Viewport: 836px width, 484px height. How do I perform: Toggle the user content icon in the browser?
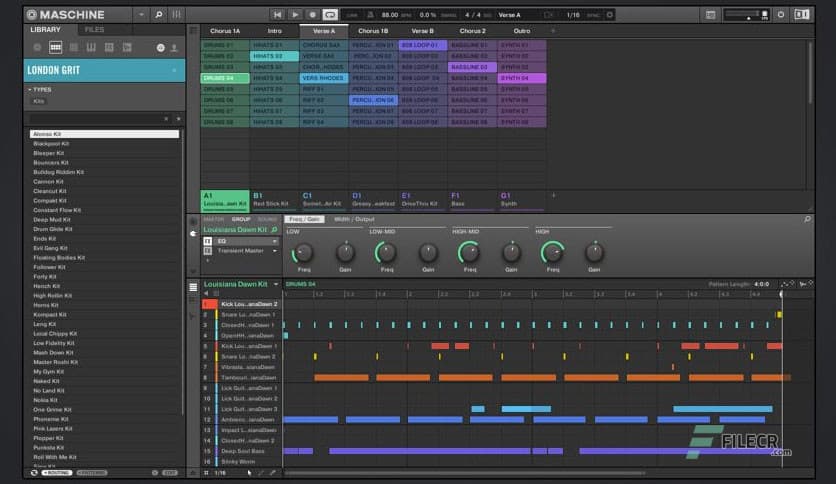174,48
